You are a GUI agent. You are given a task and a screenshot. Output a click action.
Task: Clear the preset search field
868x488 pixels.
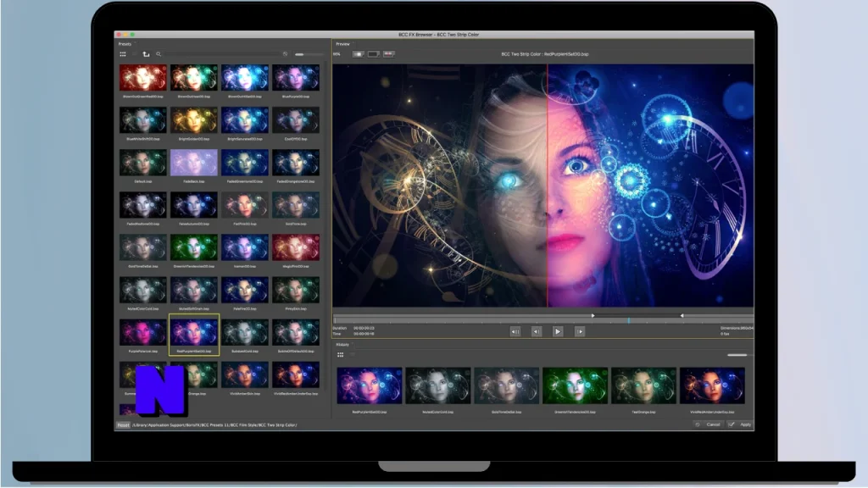point(285,54)
